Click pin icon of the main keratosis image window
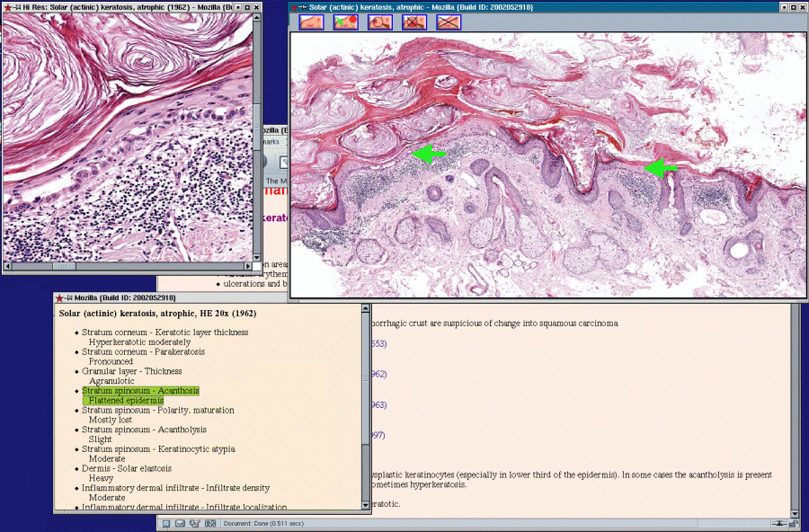The height and width of the screenshot is (532, 809). tap(304, 7)
